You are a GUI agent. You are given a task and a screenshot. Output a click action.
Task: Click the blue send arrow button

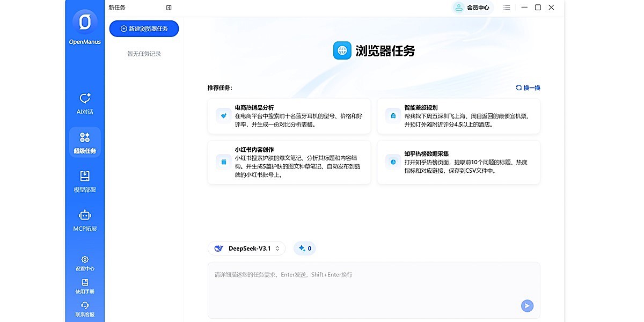527,305
